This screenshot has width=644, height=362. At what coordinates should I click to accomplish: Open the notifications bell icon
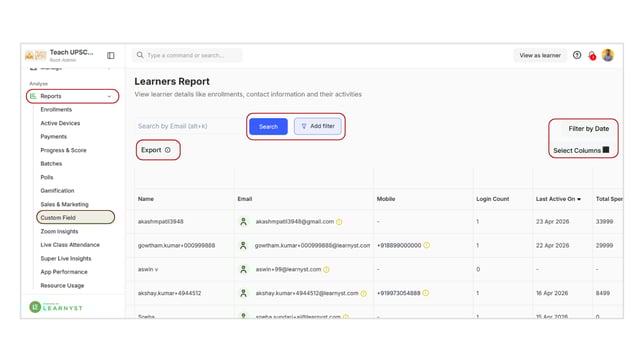(592, 55)
